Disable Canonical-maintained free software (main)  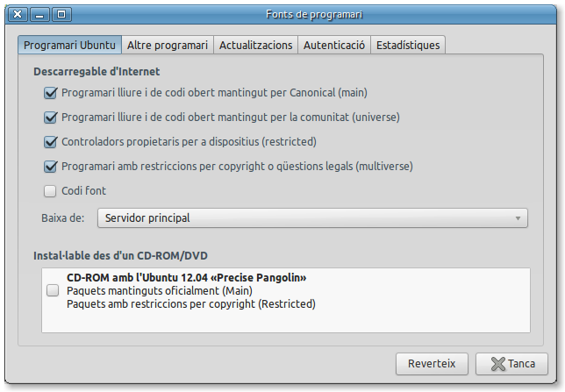(x=50, y=92)
